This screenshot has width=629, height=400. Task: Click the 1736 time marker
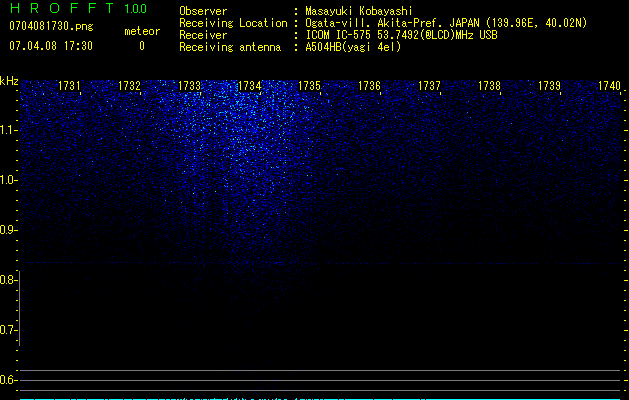coord(369,86)
